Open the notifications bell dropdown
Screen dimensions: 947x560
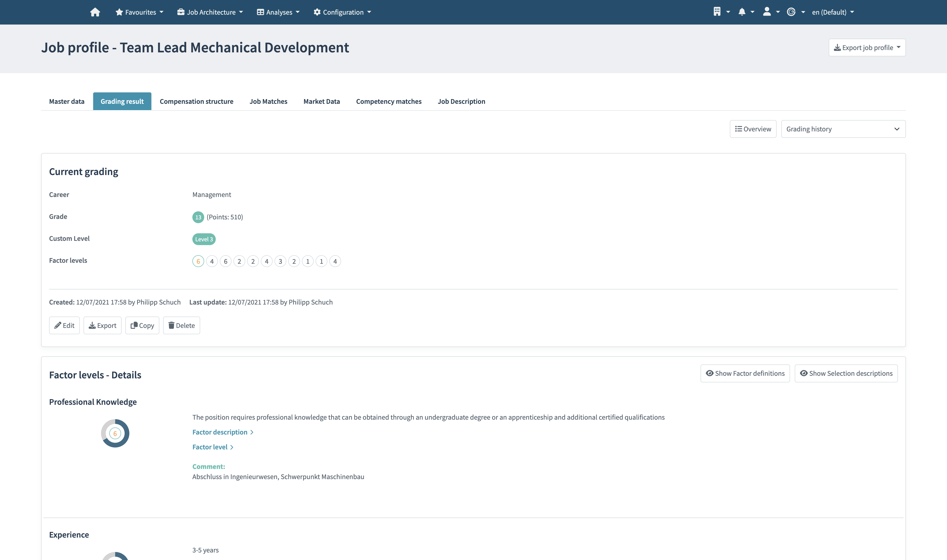click(x=746, y=12)
